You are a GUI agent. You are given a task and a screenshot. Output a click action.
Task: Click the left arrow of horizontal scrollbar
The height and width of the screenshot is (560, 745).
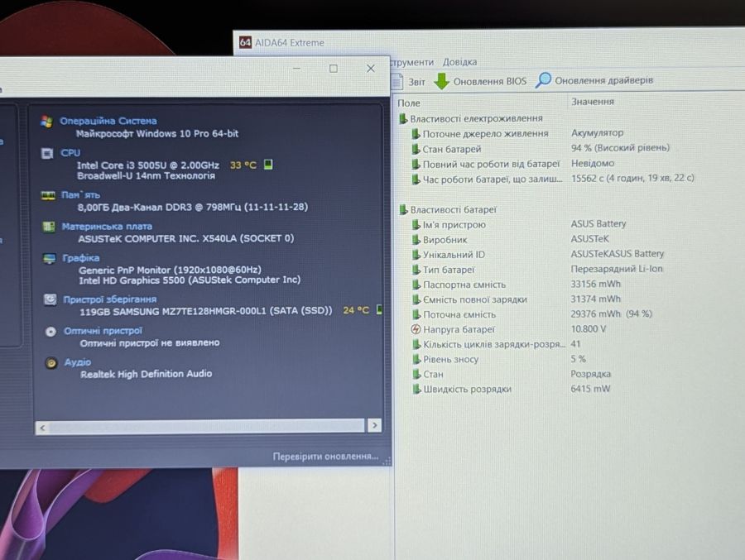click(x=43, y=428)
